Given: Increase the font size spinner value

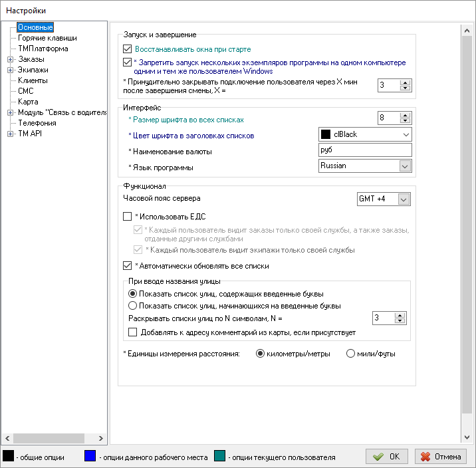Looking at the screenshot, I should (x=406, y=115).
